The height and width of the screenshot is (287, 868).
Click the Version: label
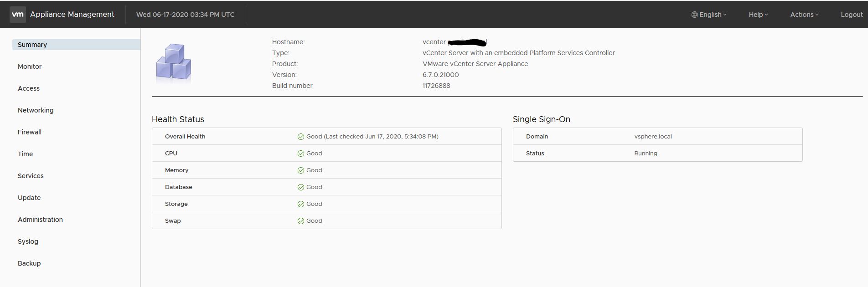pos(284,75)
